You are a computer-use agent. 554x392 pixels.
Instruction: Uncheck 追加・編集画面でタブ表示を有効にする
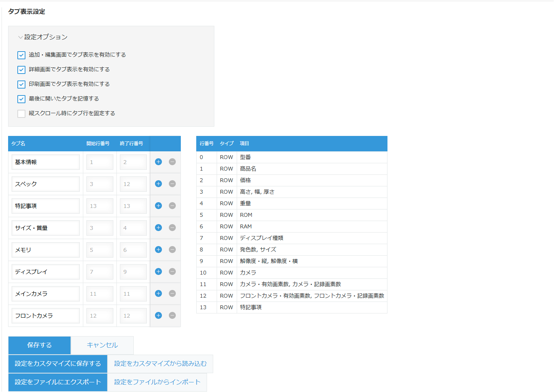point(22,55)
